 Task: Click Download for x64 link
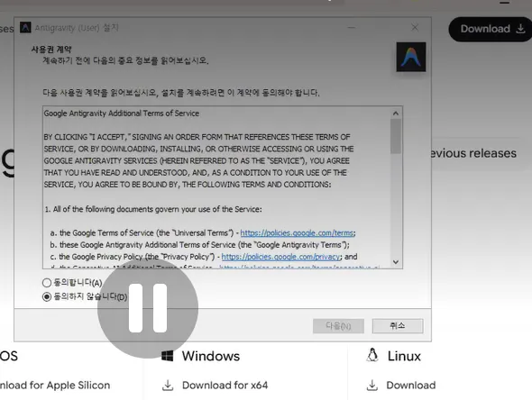click(x=225, y=385)
